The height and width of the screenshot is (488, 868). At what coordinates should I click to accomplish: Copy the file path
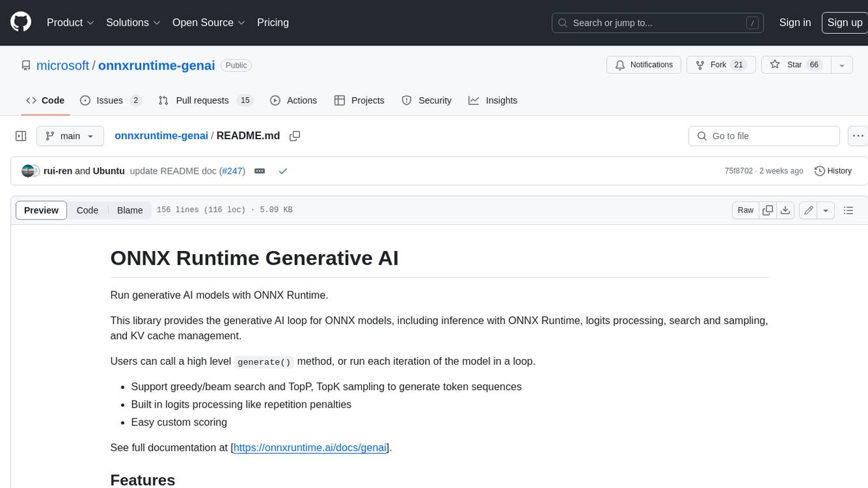(x=295, y=136)
